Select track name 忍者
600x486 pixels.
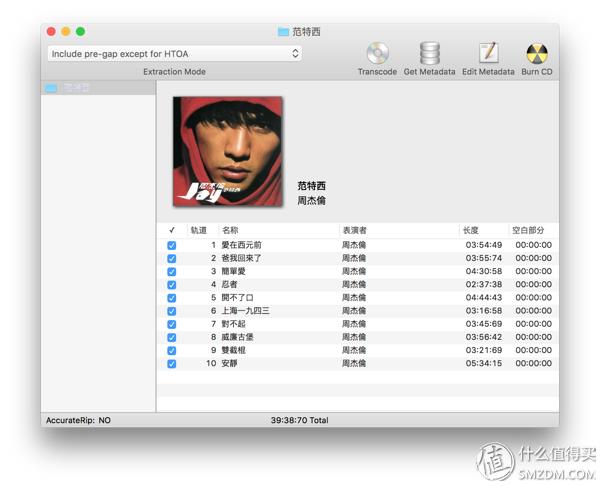tap(229, 284)
